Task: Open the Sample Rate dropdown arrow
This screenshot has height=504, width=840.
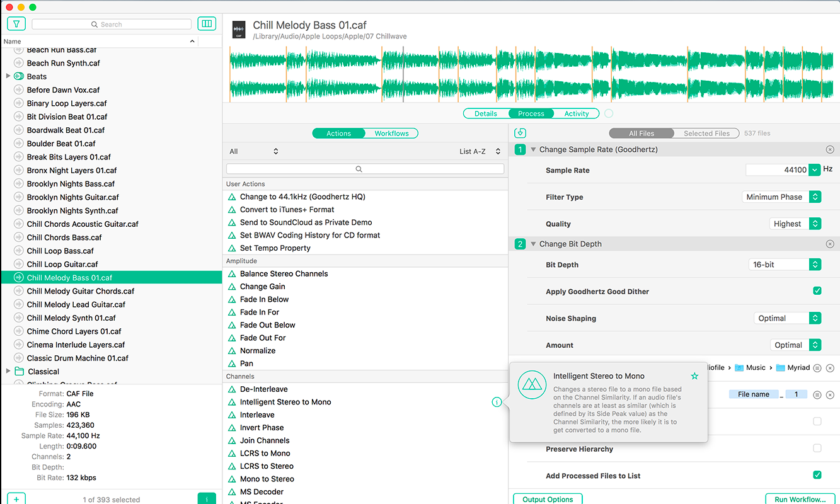Action: [814, 169]
